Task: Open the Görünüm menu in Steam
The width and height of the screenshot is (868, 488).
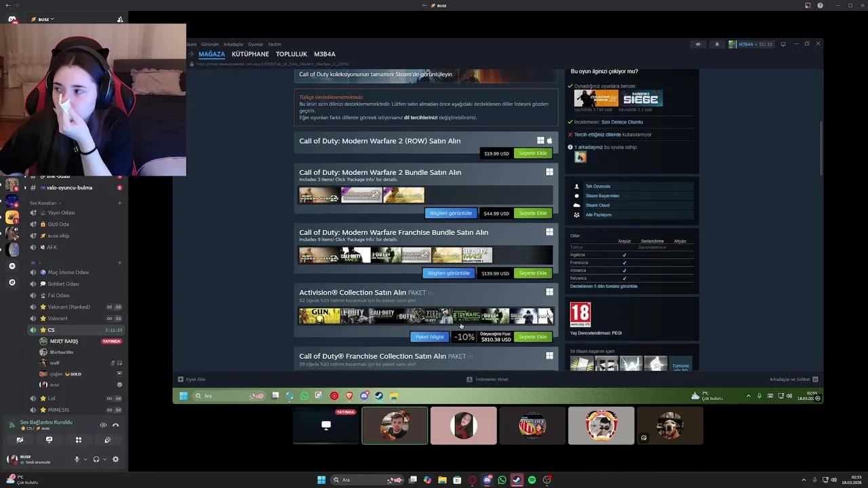Action: 210,44
